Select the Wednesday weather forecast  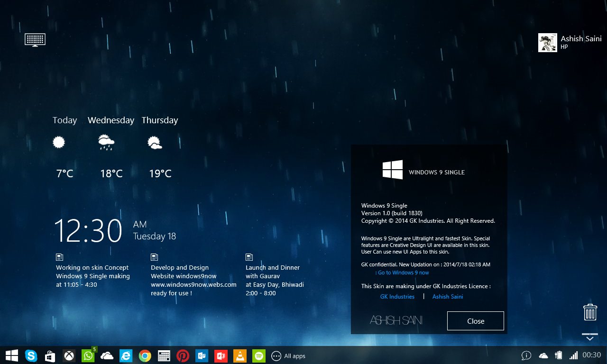[111, 120]
